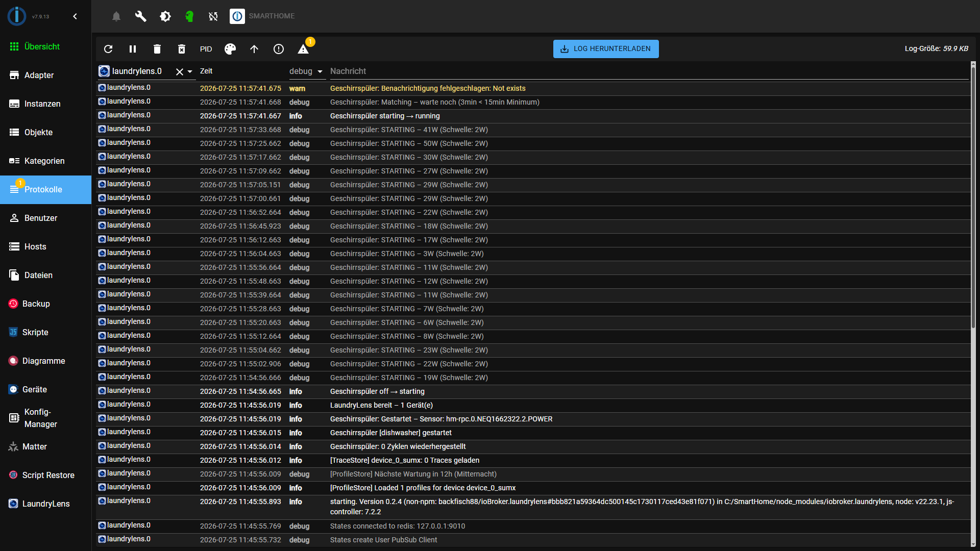Click log entry 'Geschirrspüler off → starting'
980x551 pixels.
click(377, 391)
